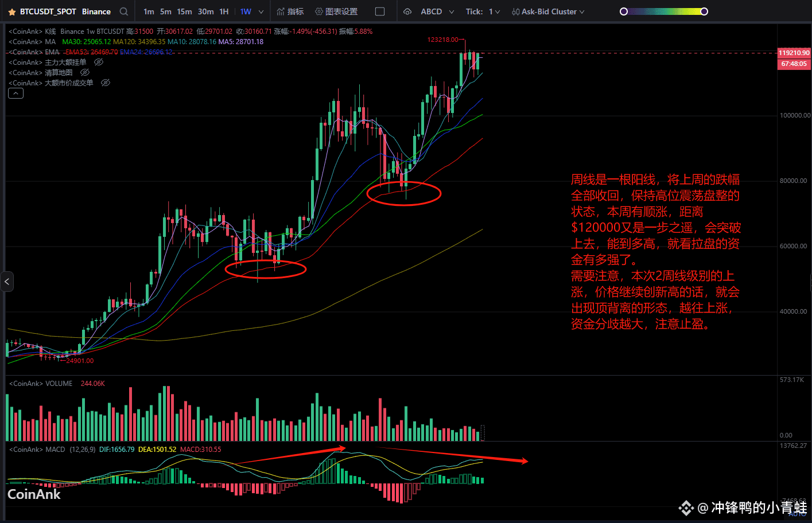Click the cloud save icon
812x523 pixels.
[407, 11]
